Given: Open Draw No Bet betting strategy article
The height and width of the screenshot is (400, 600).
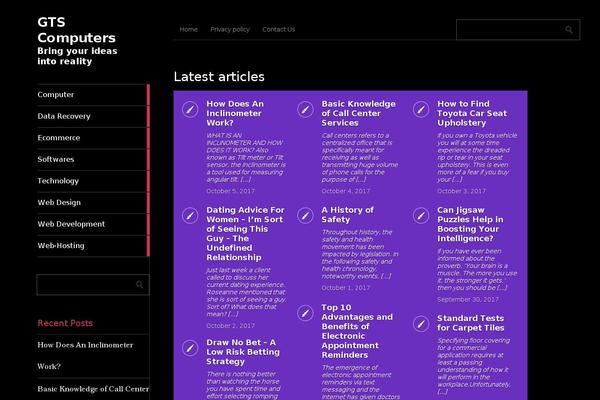Looking at the screenshot, I should coord(243,352).
